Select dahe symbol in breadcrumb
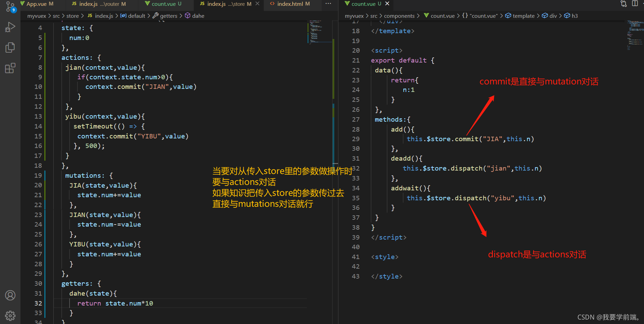This screenshot has width=644, height=324. point(195,16)
